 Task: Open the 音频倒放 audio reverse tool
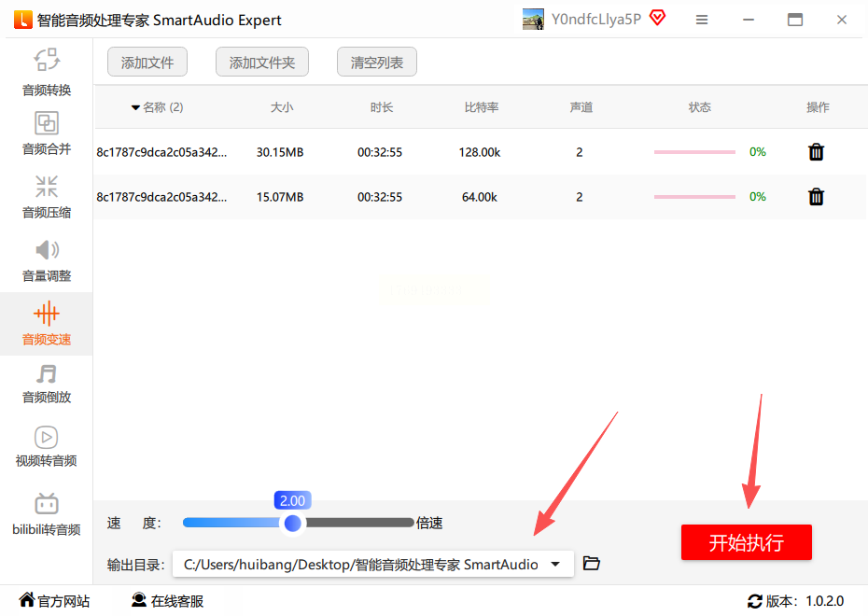click(x=47, y=384)
